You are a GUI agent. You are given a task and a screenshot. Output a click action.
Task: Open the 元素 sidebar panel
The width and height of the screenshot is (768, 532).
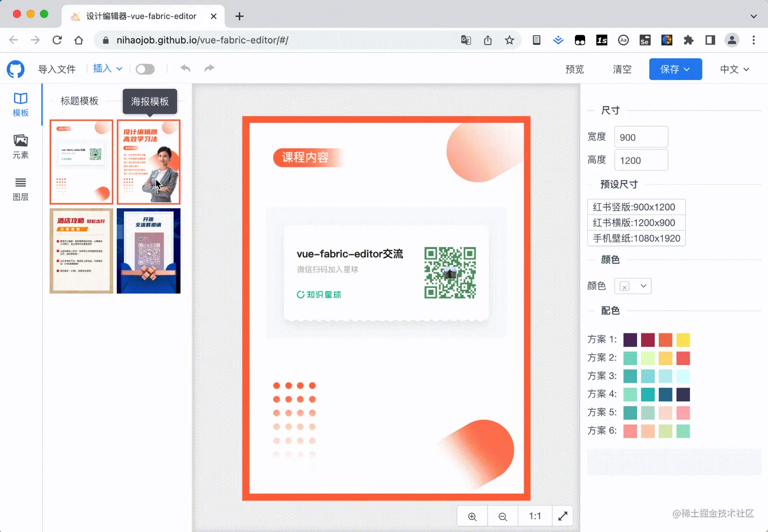point(21,147)
